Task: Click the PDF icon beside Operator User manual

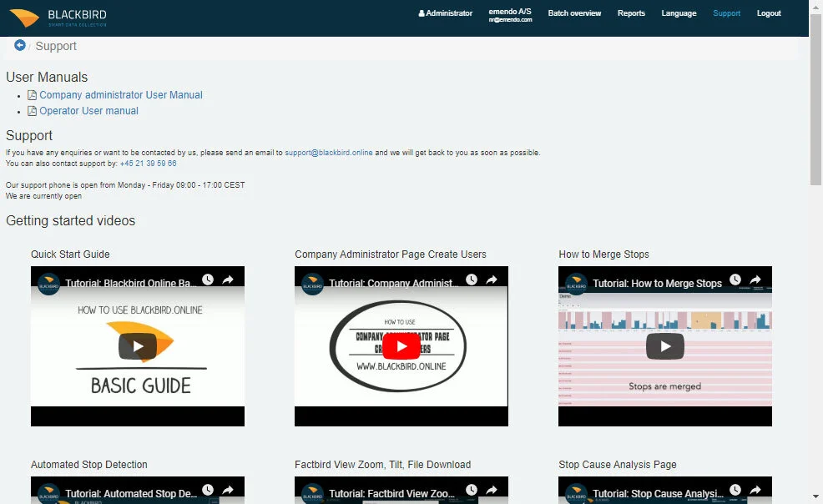Action: (32, 111)
